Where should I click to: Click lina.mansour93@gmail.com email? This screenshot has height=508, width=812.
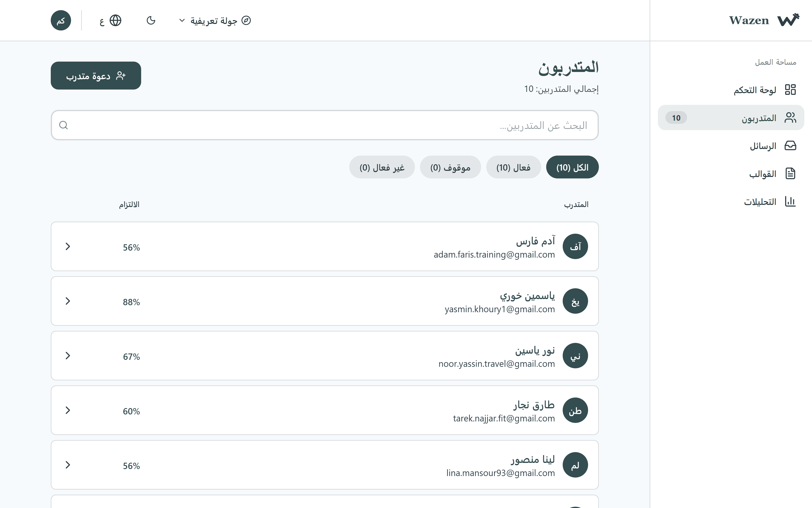tap(501, 473)
